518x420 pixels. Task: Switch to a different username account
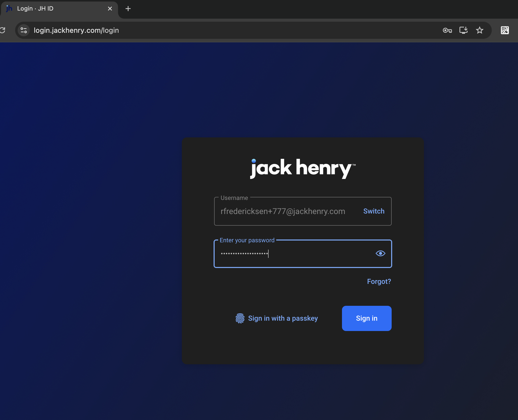374,211
